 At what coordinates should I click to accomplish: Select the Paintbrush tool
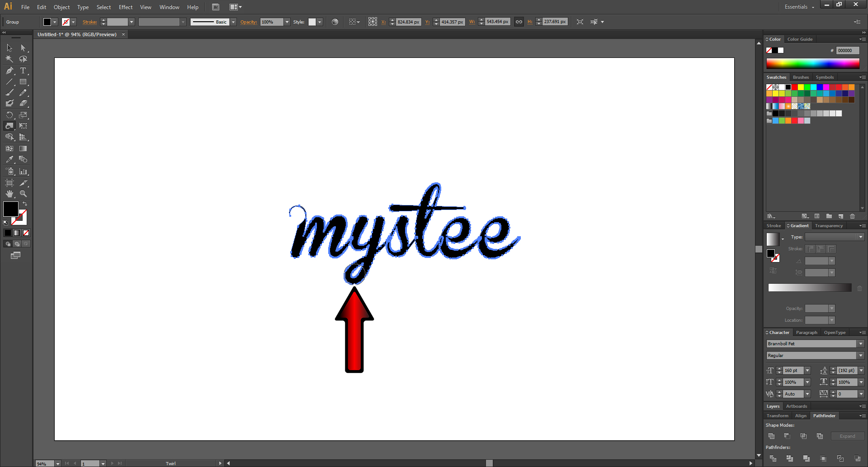(9, 92)
